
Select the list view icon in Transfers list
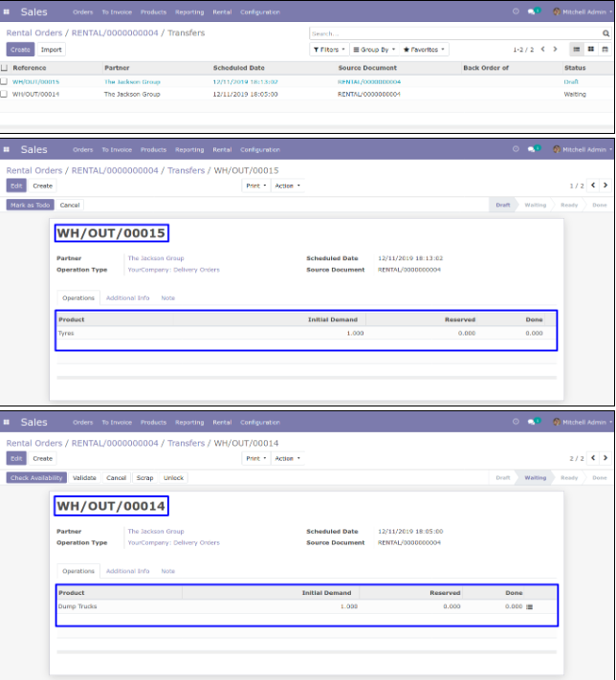(x=576, y=49)
